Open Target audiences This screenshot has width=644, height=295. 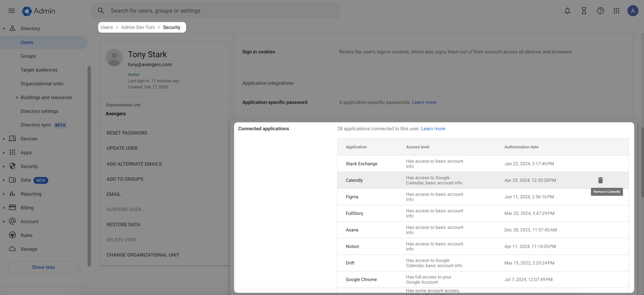point(39,70)
